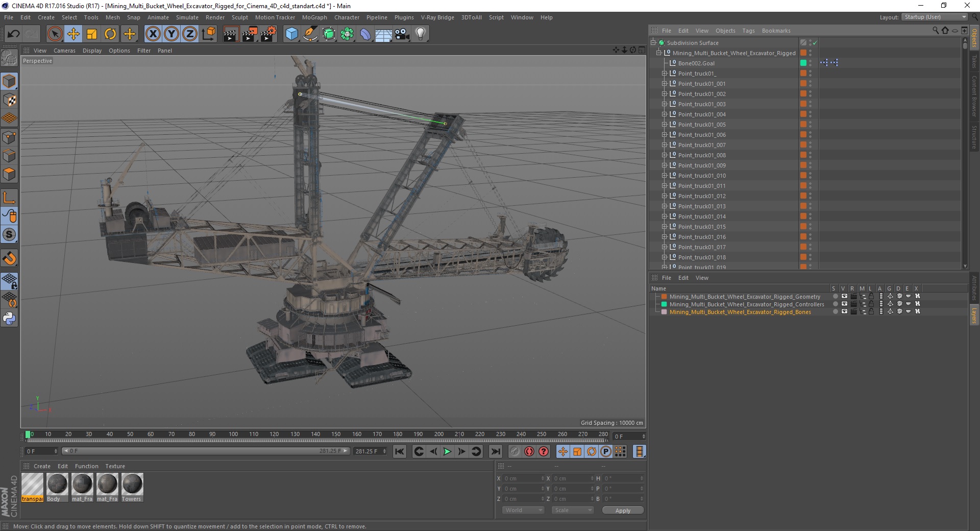The width and height of the screenshot is (980, 531).
Task: Open the Simulate menu
Action: [187, 17]
